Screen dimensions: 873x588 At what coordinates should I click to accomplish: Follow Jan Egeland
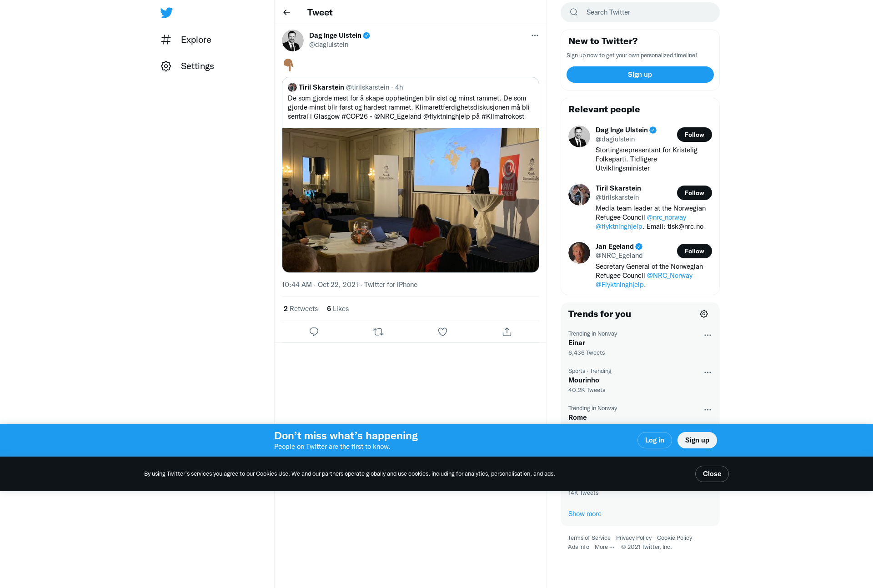tap(694, 251)
